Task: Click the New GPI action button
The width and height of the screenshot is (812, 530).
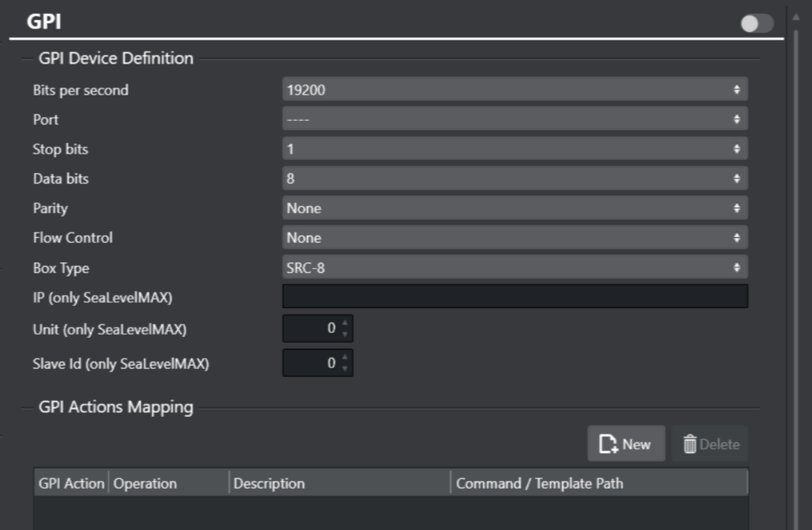Action: (626, 444)
